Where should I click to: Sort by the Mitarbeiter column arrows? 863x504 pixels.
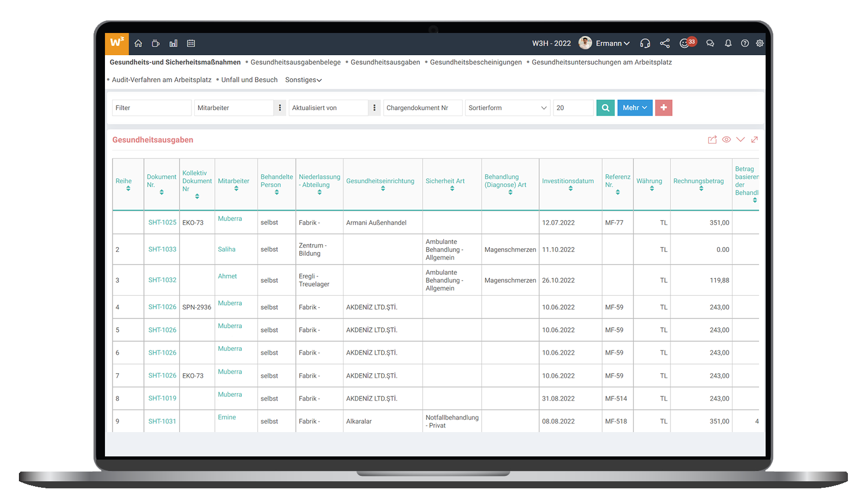click(236, 189)
